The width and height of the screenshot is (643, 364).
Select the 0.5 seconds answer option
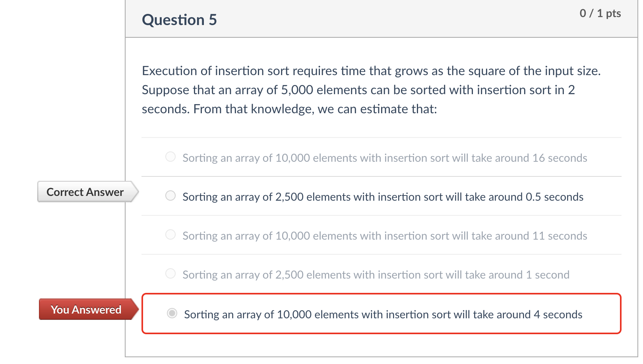pyautogui.click(x=170, y=196)
